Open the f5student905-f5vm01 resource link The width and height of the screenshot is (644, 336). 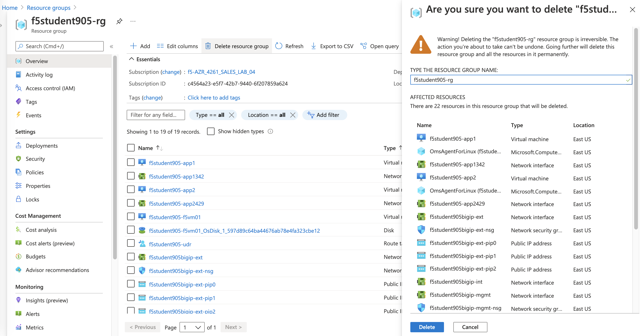coord(175,217)
